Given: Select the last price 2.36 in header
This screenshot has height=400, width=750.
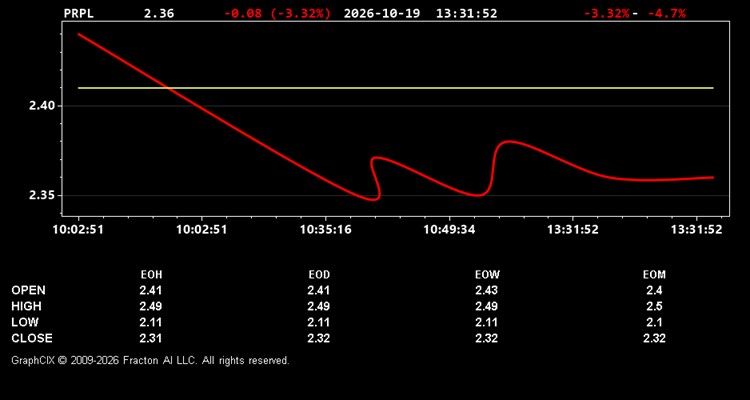Looking at the screenshot, I should (x=159, y=13).
